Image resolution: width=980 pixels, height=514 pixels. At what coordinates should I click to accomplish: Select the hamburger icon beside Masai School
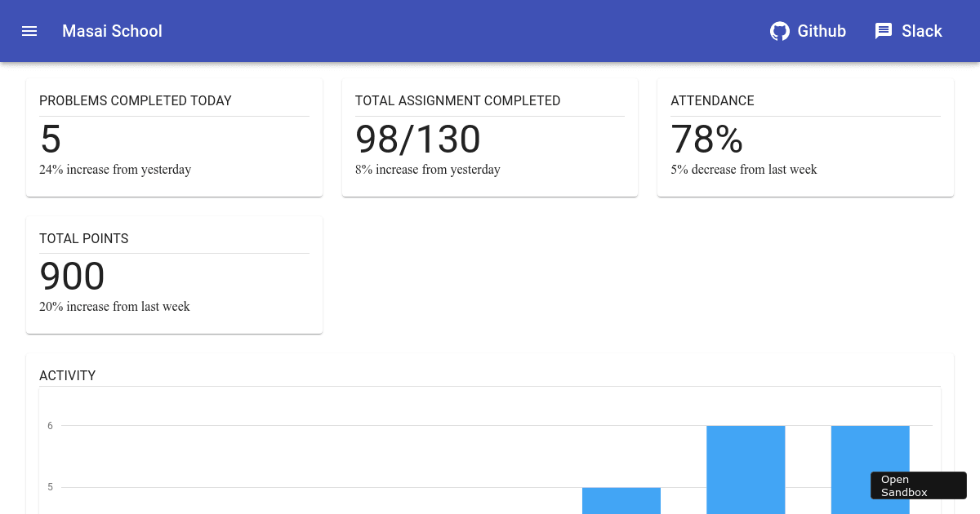click(x=29, y=31)
